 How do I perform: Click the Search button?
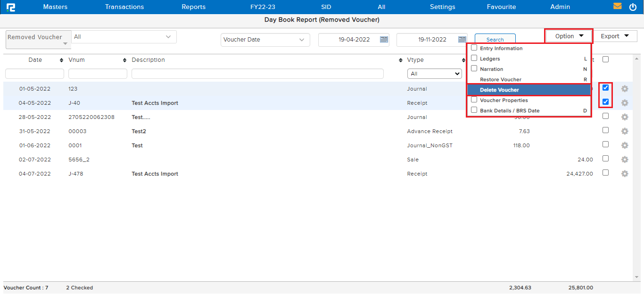point(495,40)
